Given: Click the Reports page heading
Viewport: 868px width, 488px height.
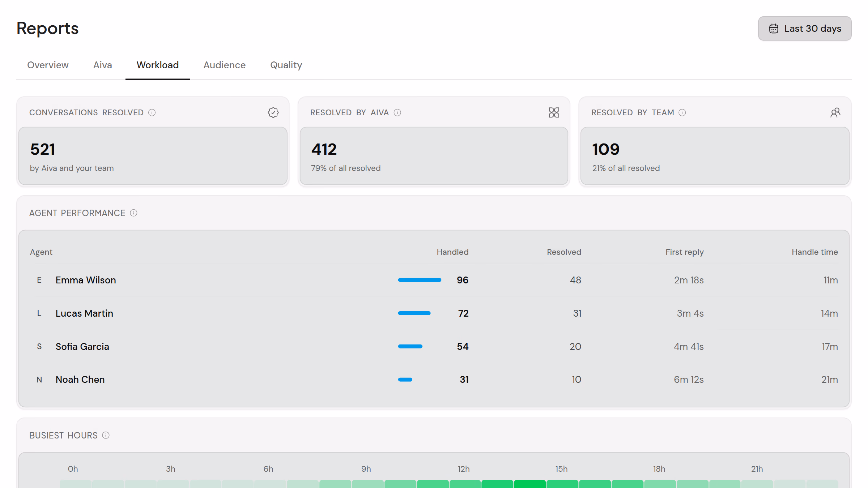Looking at the screenshot, I should [47, 28].
